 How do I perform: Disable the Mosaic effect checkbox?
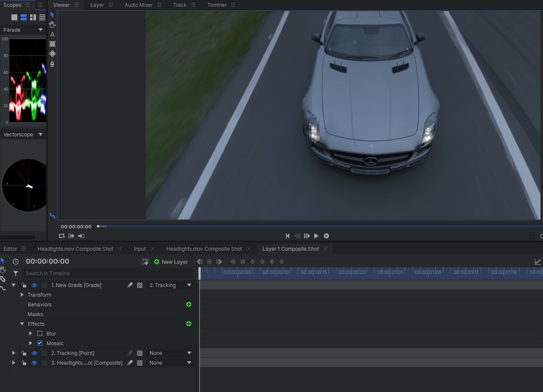(x=40, y=343)
